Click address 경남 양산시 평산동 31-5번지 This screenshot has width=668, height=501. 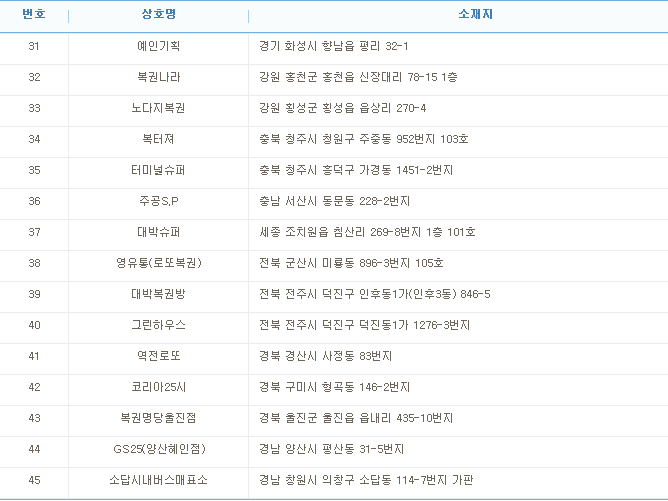click(x=331, y=449)
